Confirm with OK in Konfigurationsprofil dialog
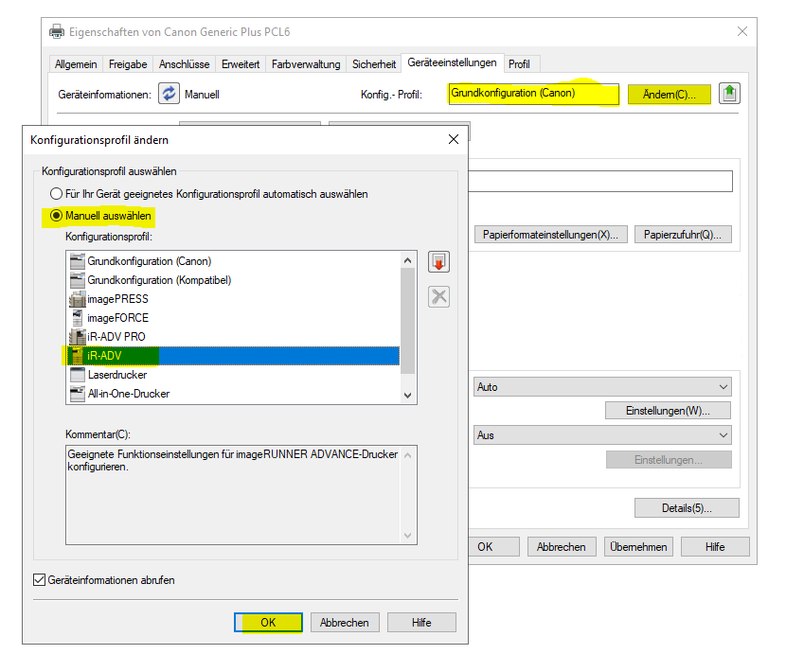This screenshot has height=672, width=804. click(x=268, y=622)
